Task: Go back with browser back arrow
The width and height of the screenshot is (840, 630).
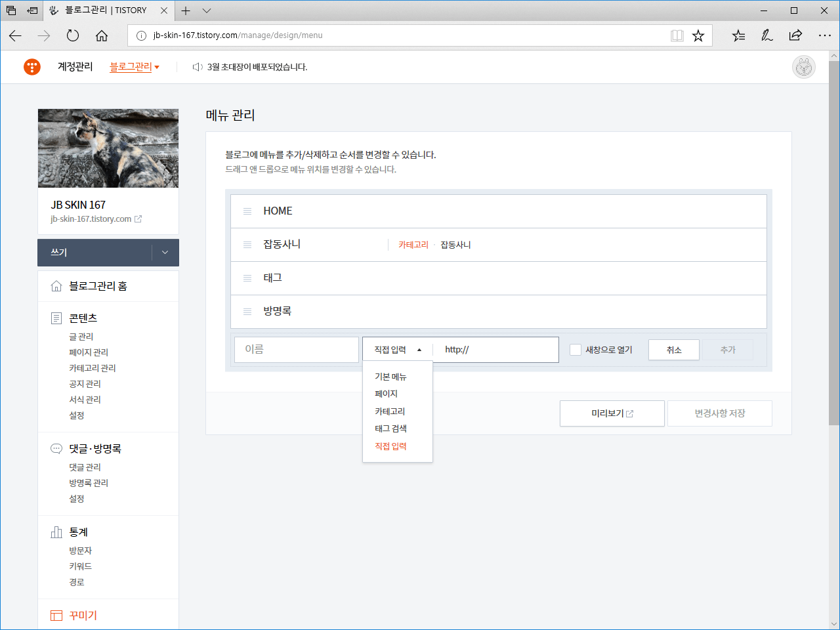Action: (x=15, y=35)
